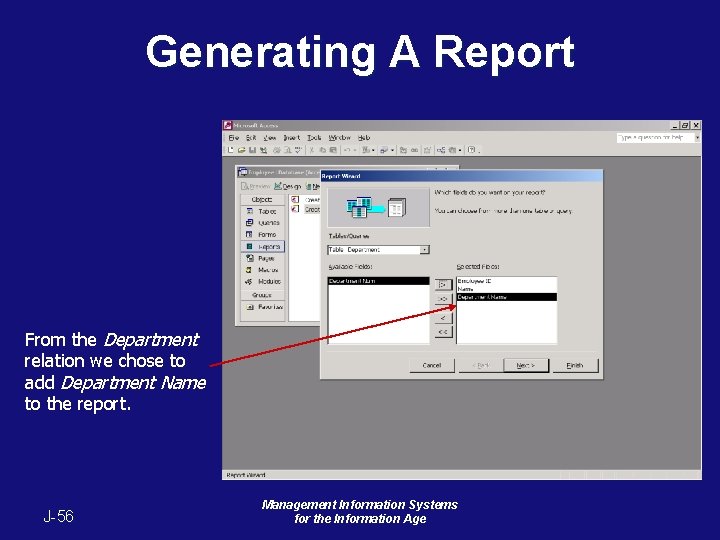The image size is (720, 540).
Task: Select Forms in the Objects list
Action: (x=263, y=235)
